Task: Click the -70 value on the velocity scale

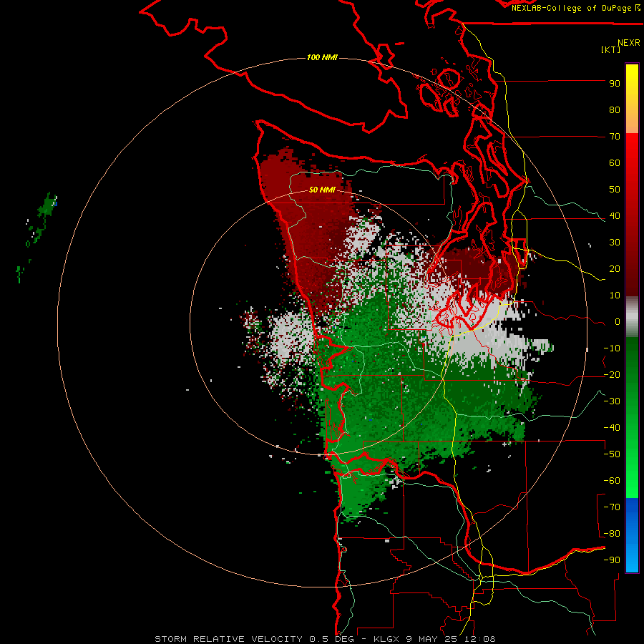Action: 612,507
